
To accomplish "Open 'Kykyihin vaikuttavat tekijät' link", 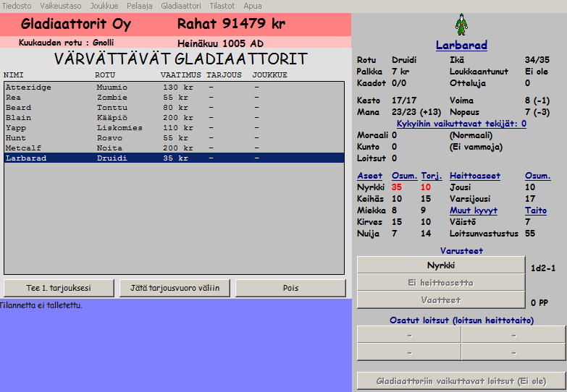I will [x=461, y=124].
